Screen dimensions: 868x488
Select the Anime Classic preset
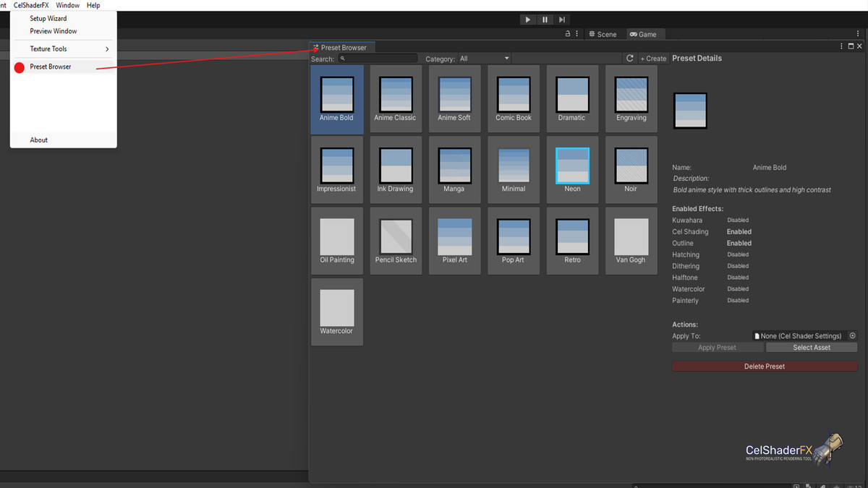396,100
